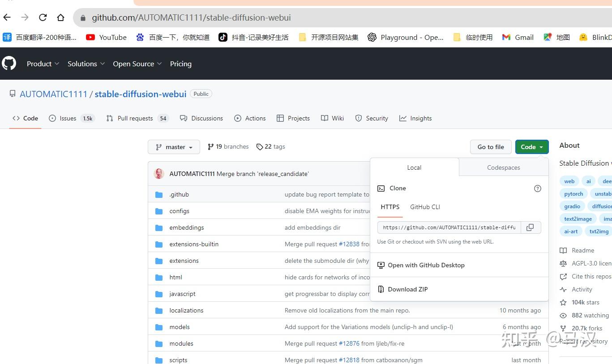Click the browser back arrow
The width and height of the screenshot is (612, 364).
(x=7, y=17)
